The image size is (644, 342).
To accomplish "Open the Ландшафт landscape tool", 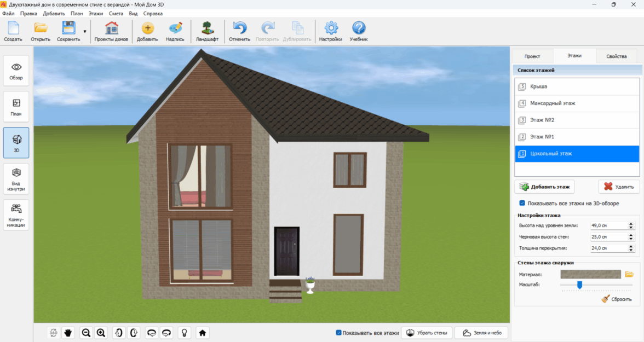I will [207, 32].
